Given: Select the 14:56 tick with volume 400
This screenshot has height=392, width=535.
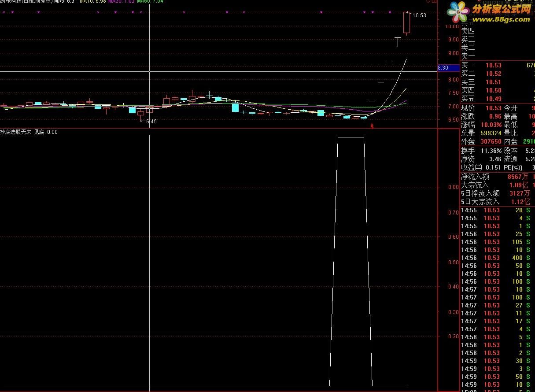Looking at the screenshot, I should (498, 258).
